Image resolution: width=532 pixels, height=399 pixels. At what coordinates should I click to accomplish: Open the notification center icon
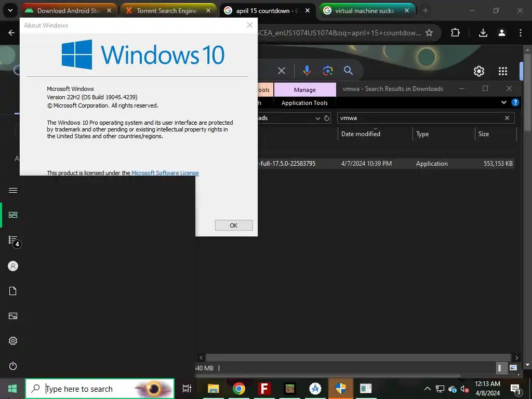515,389
